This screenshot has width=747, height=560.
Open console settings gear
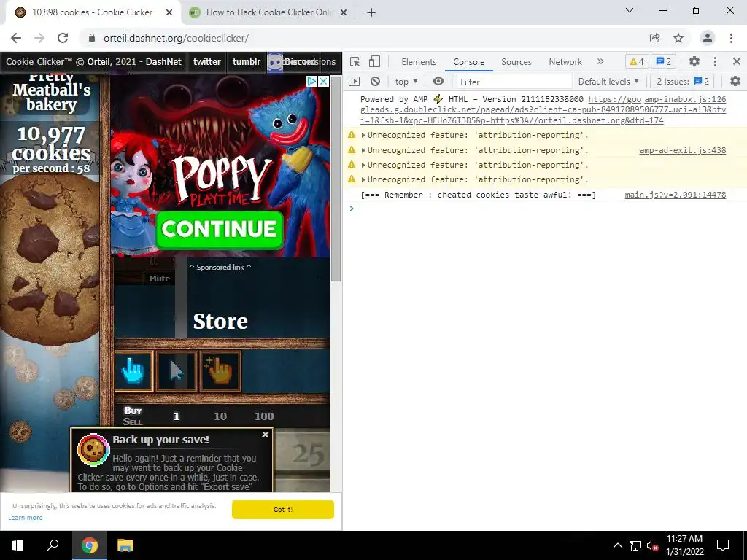point(735,82)
